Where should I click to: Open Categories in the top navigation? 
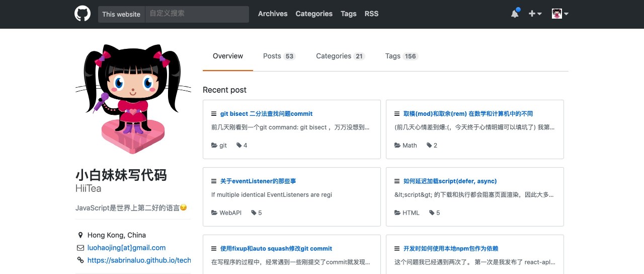point(314,14)
